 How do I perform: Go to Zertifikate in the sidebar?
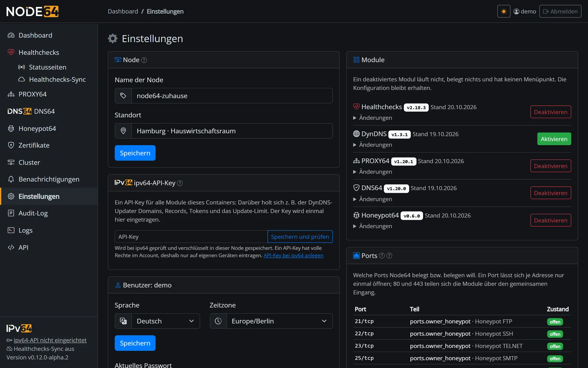coord(49,145)
